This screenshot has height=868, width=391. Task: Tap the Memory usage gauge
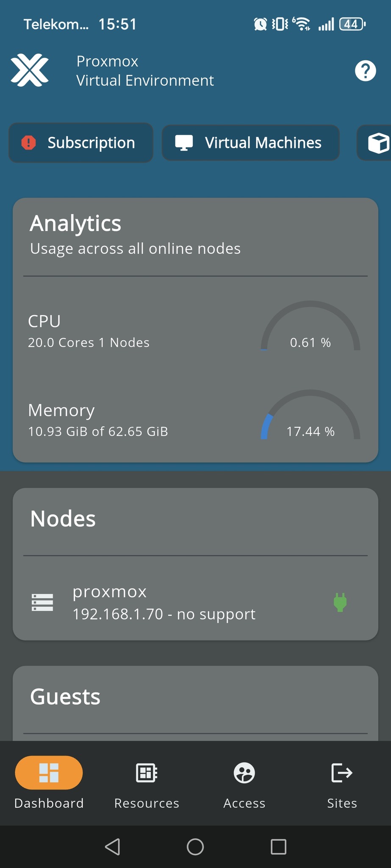[310, 417]
